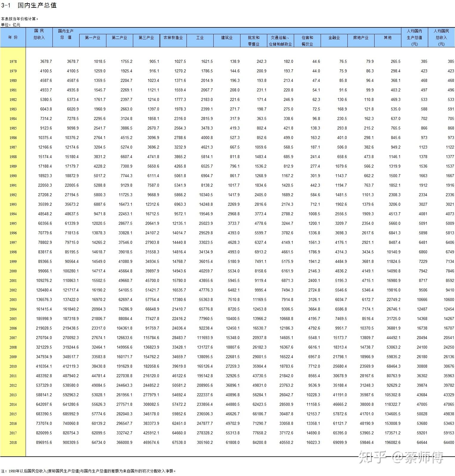Select the year label 1992
455x476 pixels.
(x=13, y=195)
